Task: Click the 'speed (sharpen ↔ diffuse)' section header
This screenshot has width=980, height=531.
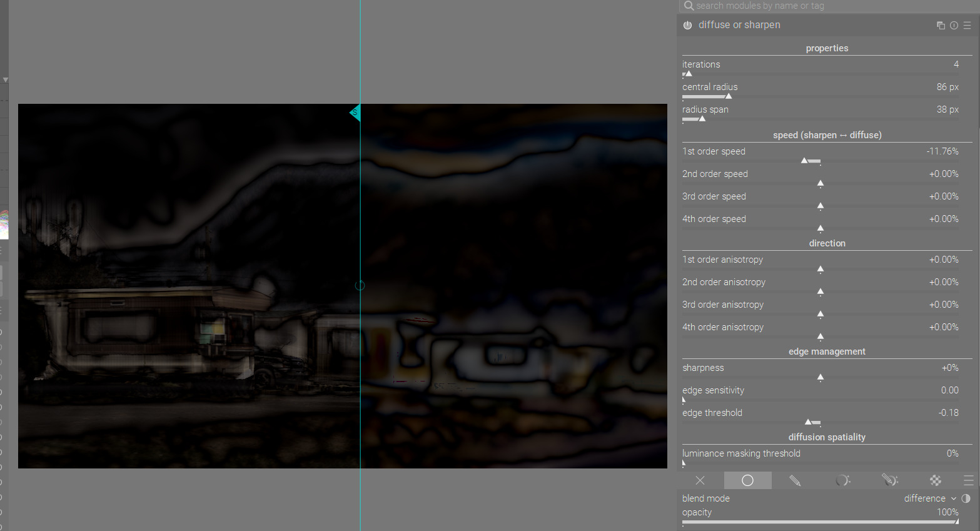Action: (x=827, y=135)
